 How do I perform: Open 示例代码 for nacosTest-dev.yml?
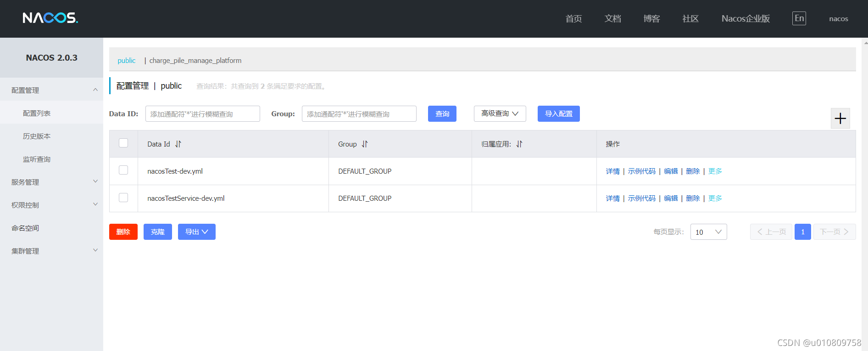(642, 171)
